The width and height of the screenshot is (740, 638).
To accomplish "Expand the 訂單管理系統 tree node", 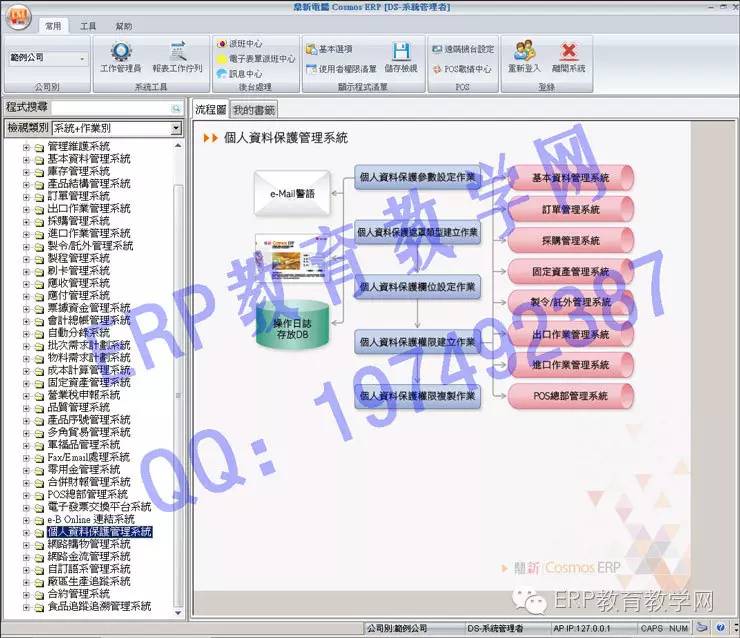I will coord(27,196).
